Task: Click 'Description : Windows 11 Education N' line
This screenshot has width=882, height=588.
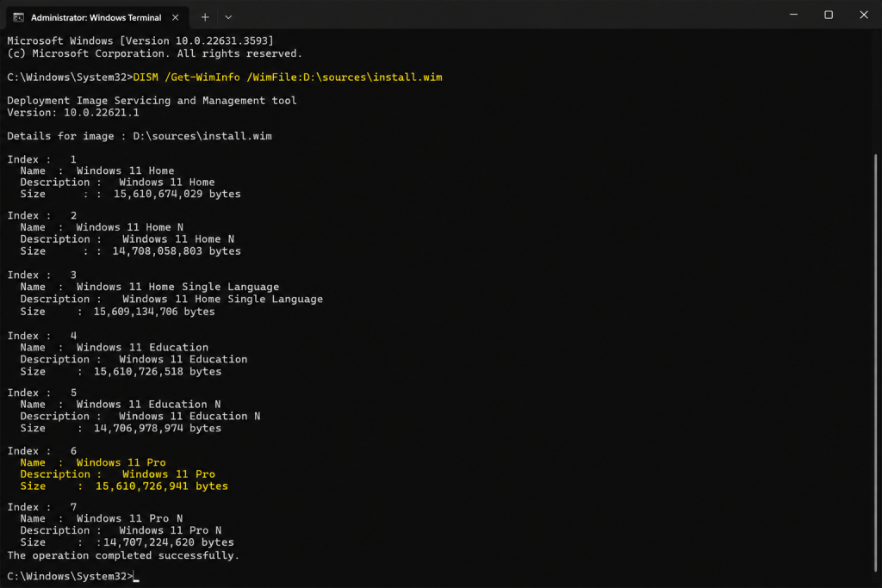Action: point(140,416)
